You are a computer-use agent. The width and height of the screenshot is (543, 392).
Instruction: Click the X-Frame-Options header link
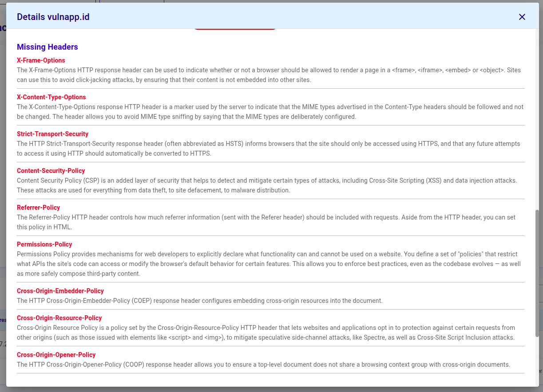(x=41, y=60)
